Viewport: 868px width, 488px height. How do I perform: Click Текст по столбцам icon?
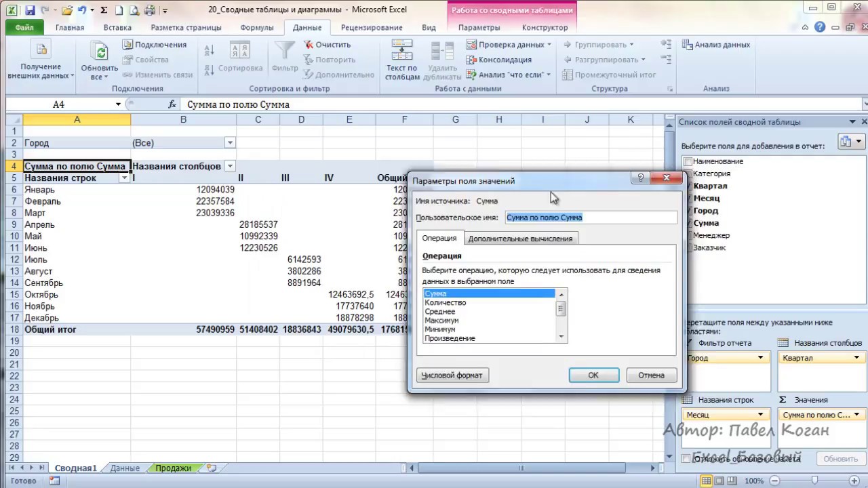(x=402, y=51)
